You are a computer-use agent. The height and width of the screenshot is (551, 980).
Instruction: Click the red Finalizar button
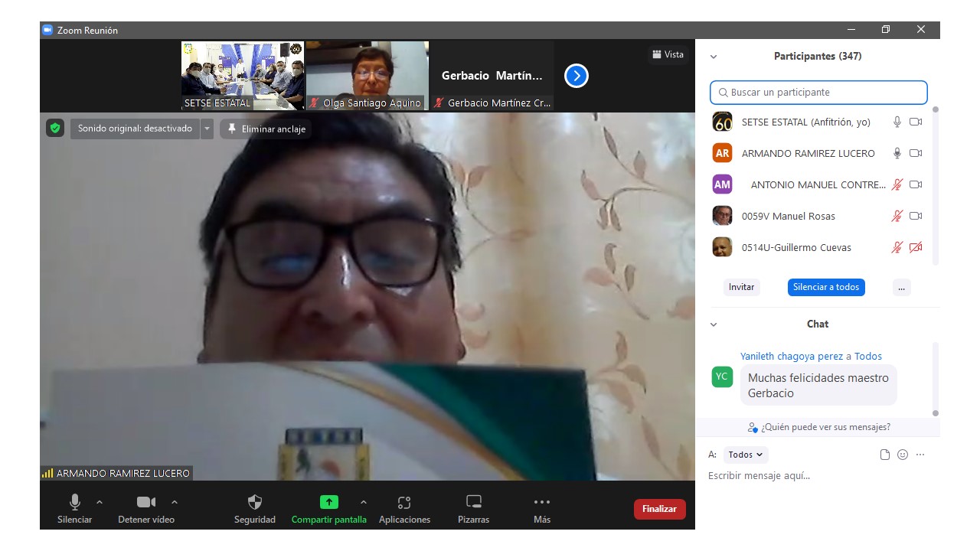[x=659, y=509]
